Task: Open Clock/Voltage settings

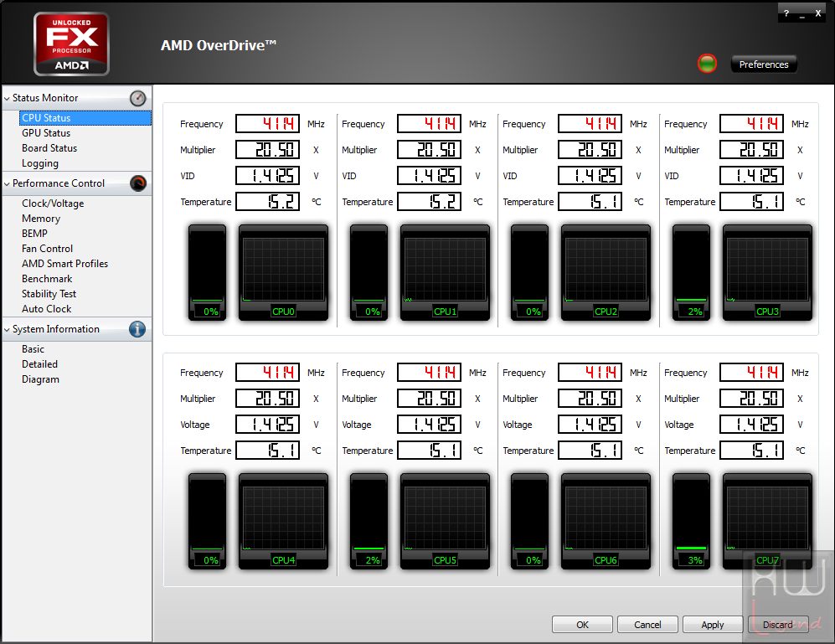Action: [53, 204]
